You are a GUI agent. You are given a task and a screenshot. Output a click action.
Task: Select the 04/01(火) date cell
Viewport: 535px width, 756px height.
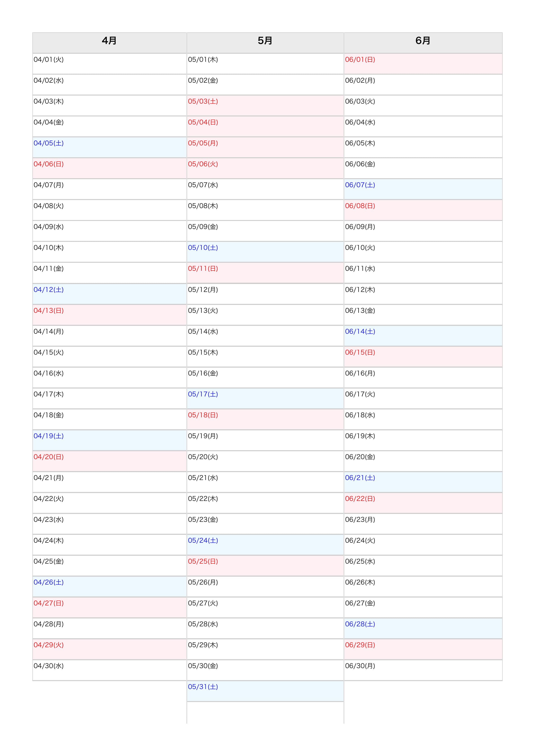[109, 64]
